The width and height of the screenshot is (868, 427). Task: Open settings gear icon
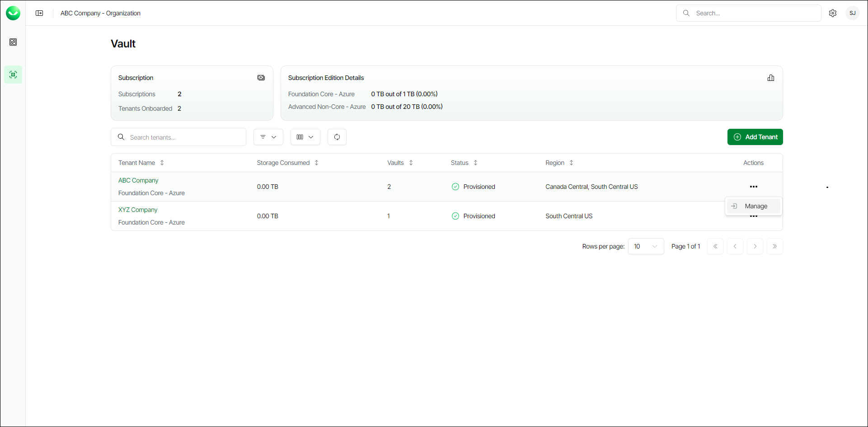coord(833,13)
